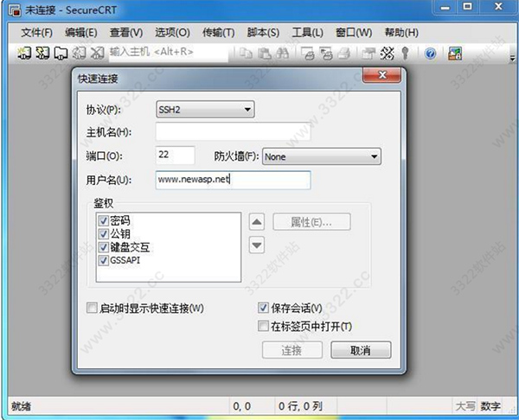This screenshot has width=519, height=420.
Task: Open the 防火墙 None dropdown
Action: click(x=322, y=156)
